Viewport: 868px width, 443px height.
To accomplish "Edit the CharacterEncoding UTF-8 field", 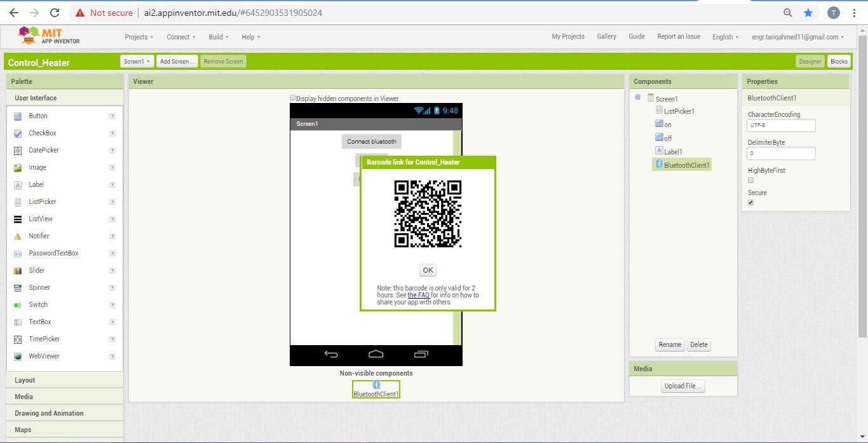I will point(781,125).
